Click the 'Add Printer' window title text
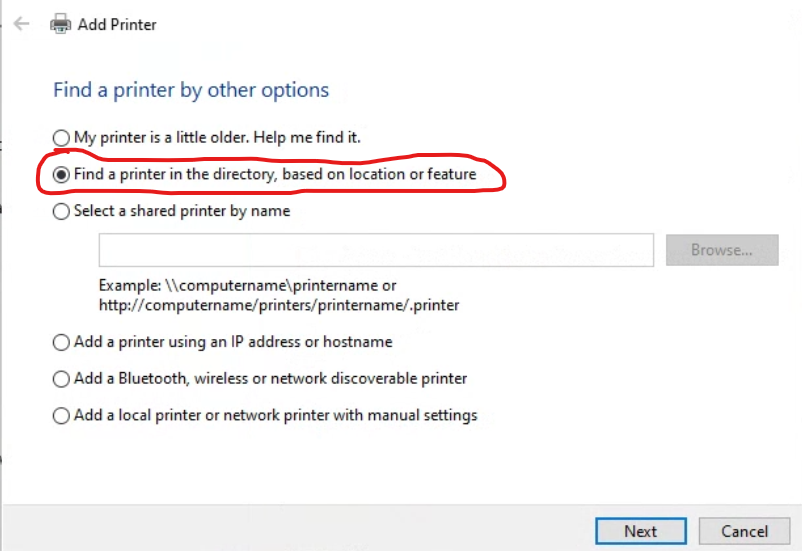This screenshot has width=802, height=551. pyautogui.click(x=117, y=24)
